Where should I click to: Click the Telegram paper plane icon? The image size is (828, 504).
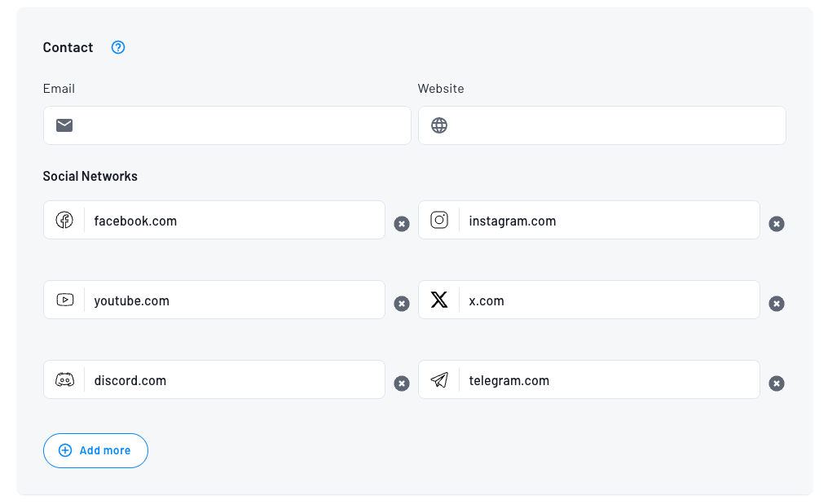pyautogui.click(x=439, y=379)
